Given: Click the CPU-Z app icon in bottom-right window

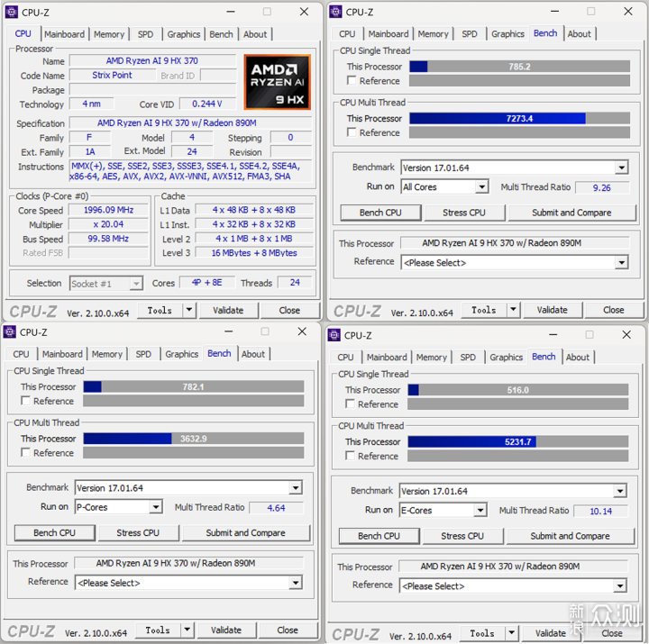Looking at the screenshot, I should tap(334, 335).
